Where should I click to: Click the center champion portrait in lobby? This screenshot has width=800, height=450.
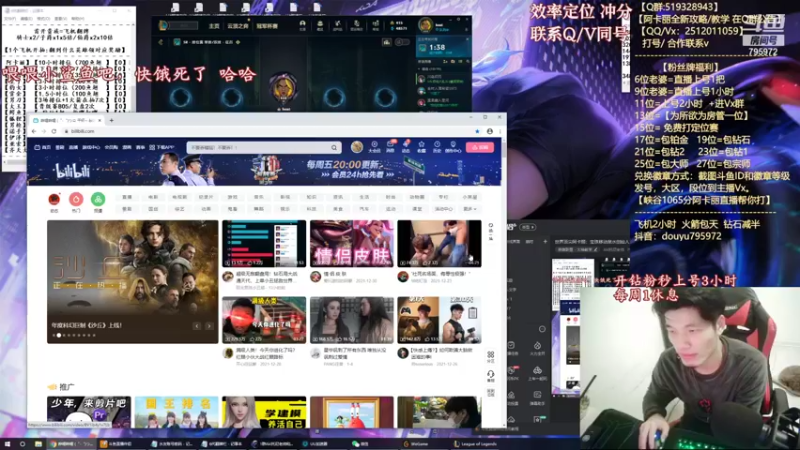click(283, 89)
